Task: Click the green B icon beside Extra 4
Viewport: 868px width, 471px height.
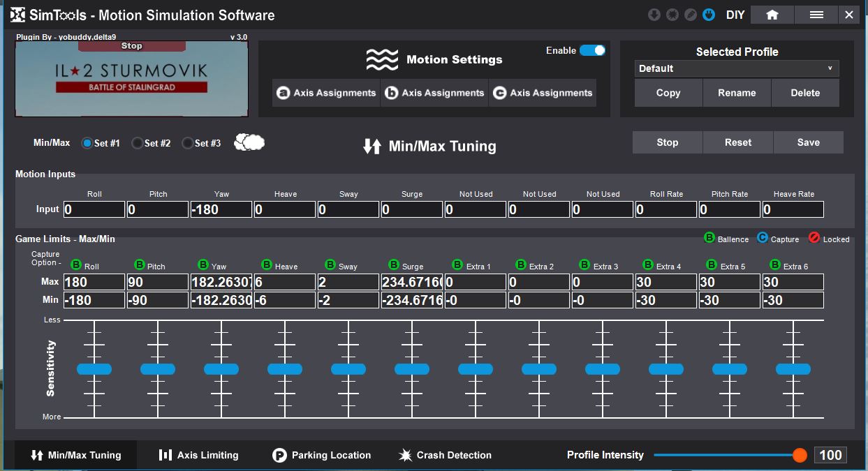Action: pos(648,265)
